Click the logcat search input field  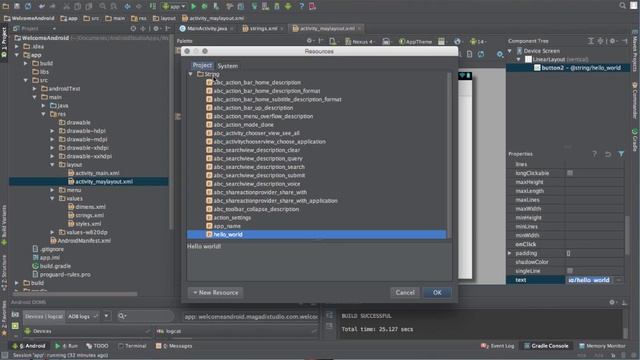pos(145,316)
